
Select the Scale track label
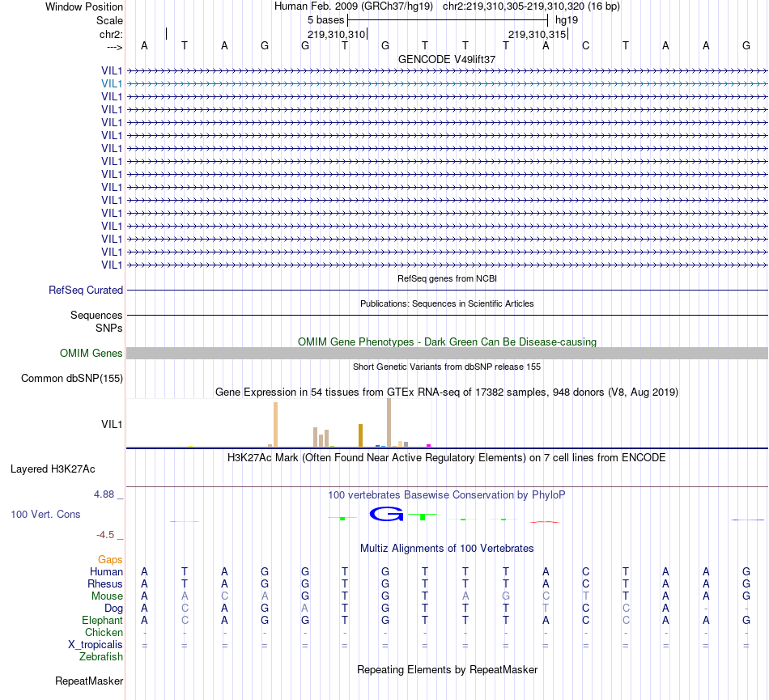109,20
